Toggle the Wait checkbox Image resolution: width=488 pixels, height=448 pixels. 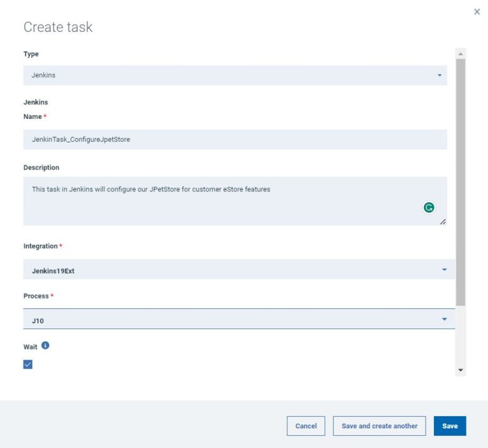coord(28,364)
